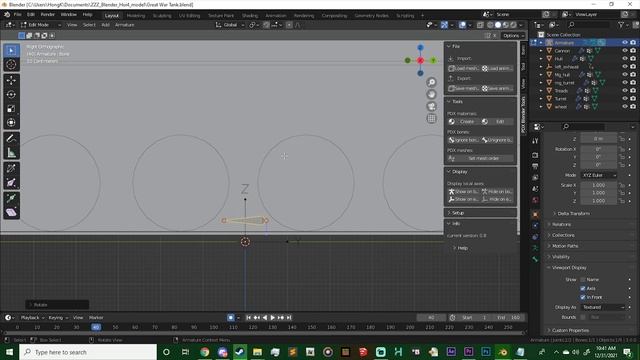Click the timeline End frame field

point(508,318)
